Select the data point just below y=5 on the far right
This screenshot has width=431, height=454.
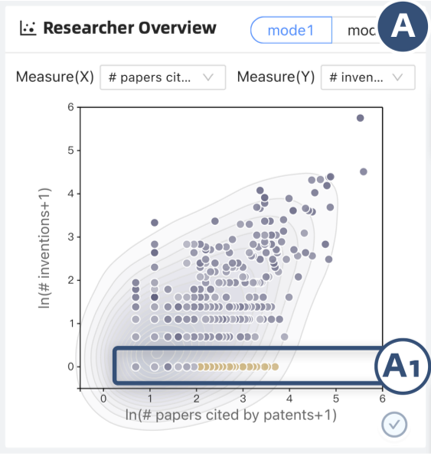click(363, 172)
